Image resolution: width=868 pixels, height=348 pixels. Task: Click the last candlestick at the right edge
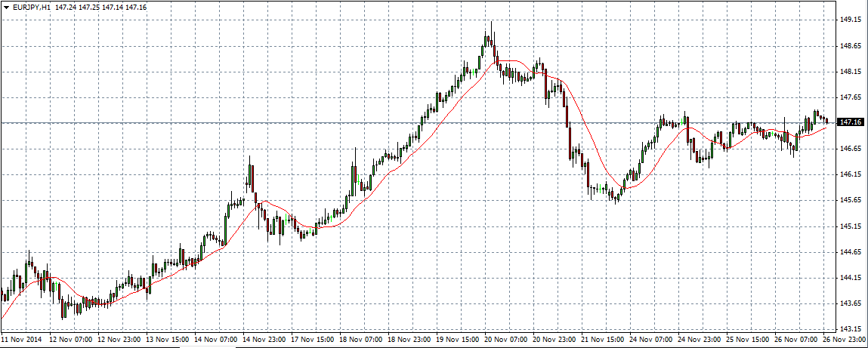pyautogui.click(x=827, y=121)
